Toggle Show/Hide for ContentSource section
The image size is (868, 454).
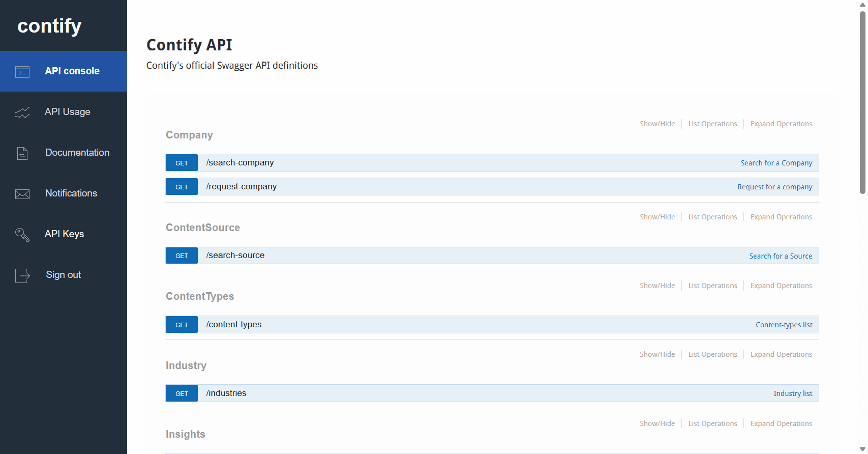point(657,217)
